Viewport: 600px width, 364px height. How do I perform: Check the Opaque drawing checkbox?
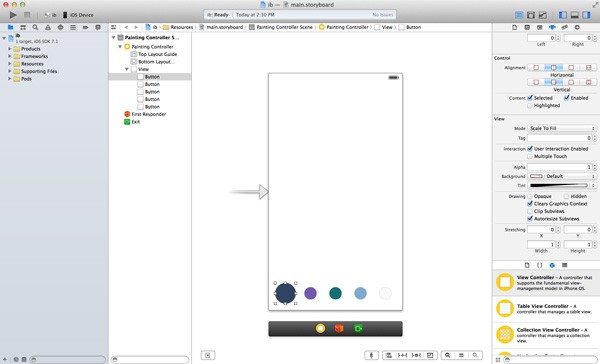[x=530, y=196]
